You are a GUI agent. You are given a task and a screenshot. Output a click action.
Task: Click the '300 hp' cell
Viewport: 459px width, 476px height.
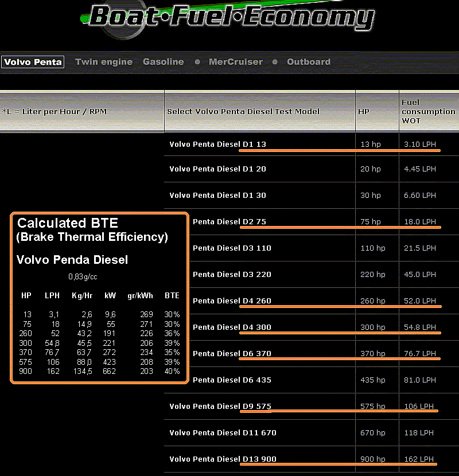373,327
